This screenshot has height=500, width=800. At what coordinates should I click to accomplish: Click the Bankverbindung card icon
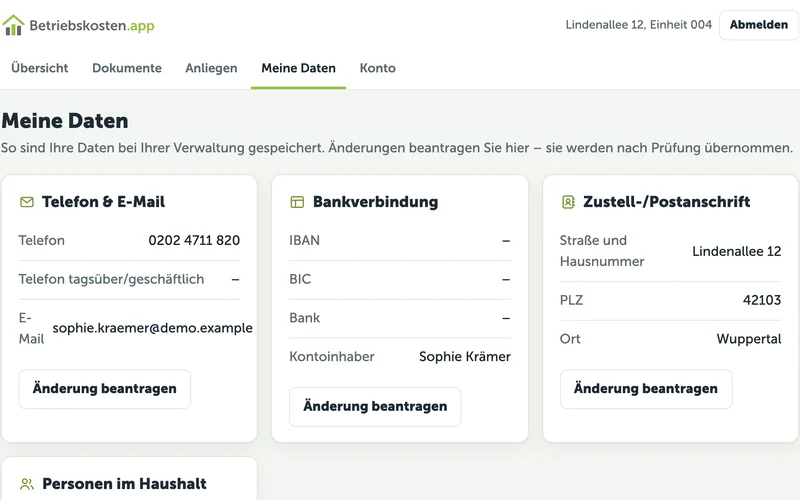(297, 202)
